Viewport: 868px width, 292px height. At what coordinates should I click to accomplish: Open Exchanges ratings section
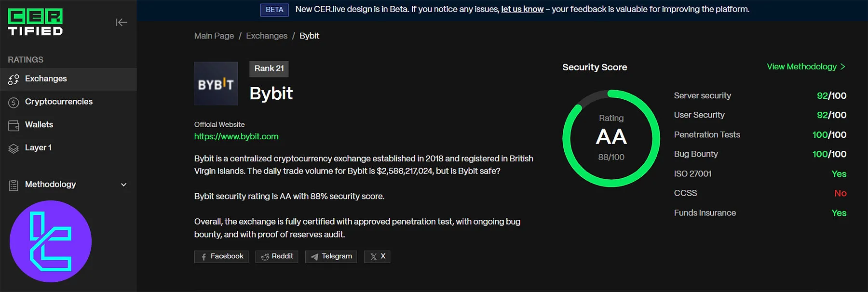coord(68,79)
